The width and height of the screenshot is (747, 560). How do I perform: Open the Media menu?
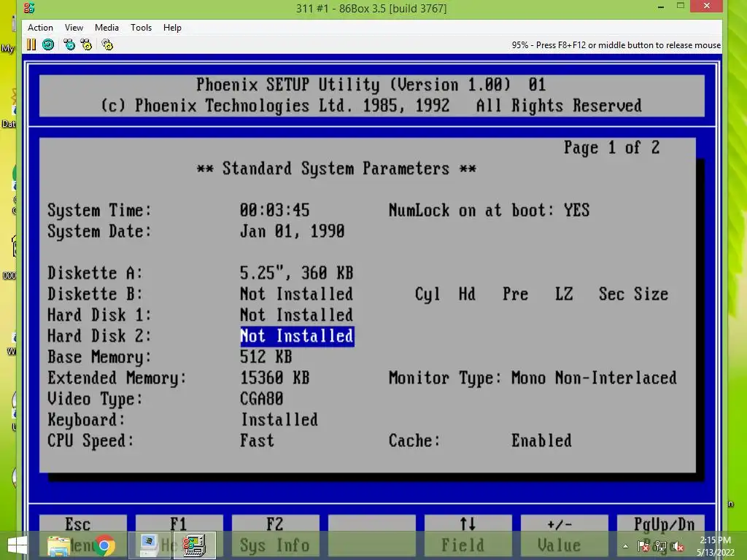pyautogui.click(x=107, y=28)
